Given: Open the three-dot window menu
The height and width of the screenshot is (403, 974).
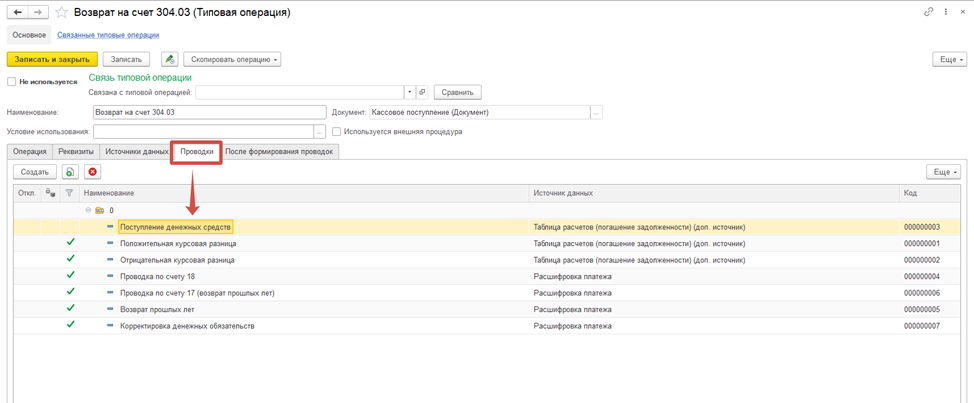Looking at the screenshot, I should point(945,12).
